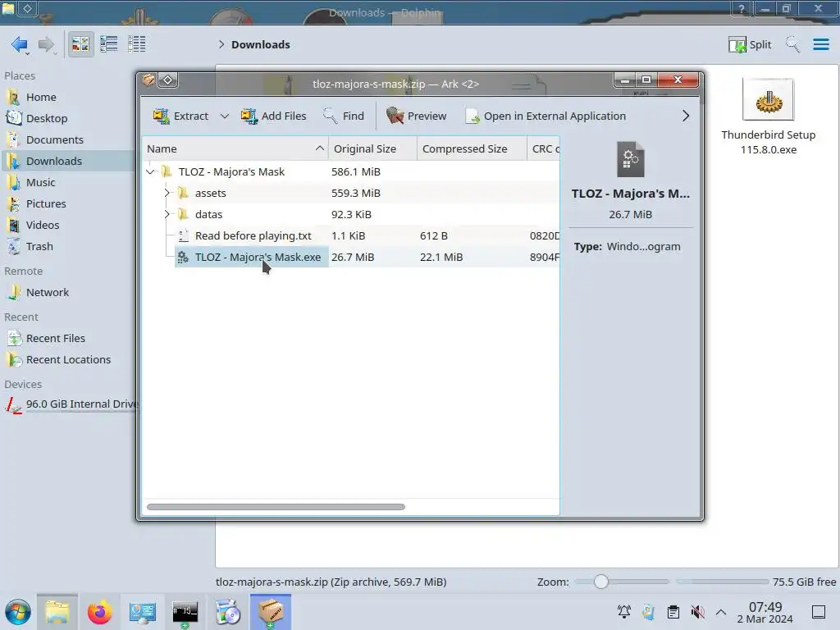Click the Downloads breadcrumb in Dolphin
Viewport: 840px width, 630px height.
pos(261,44)
